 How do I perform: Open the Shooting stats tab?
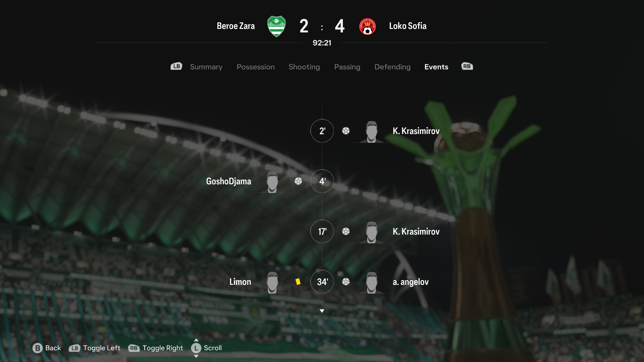[304, 67]
